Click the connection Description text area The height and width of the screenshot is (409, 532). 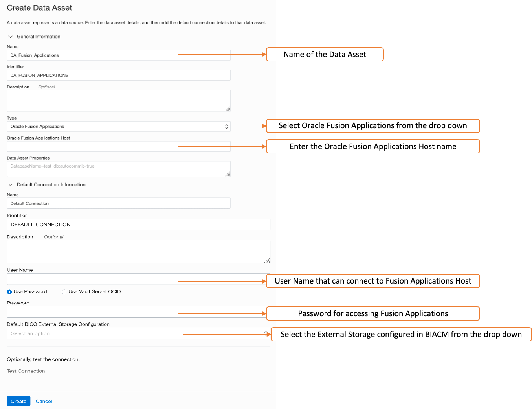139,252
